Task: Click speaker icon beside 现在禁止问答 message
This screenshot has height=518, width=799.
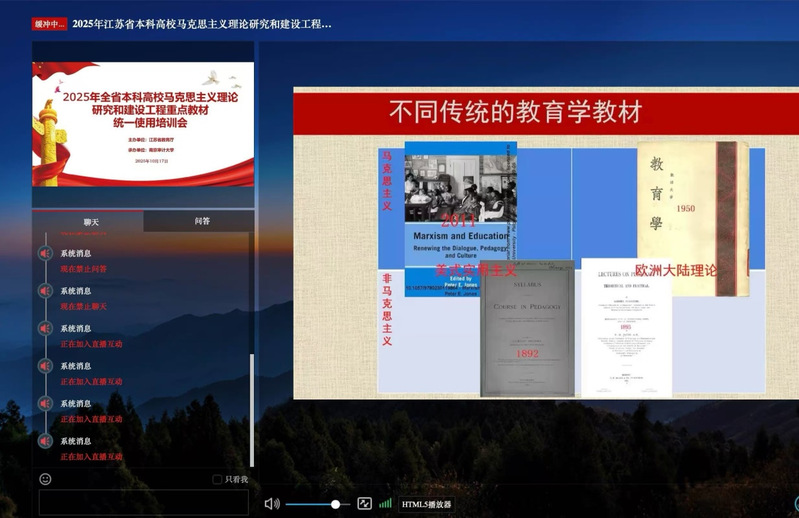Action: tap(45, 254)
